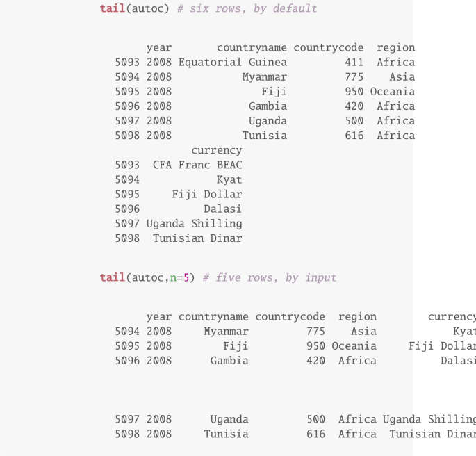This screenshot has width=476, height=456.
Task: Click the CFA Franc BEAC currency value
Action: pos(197,165)
